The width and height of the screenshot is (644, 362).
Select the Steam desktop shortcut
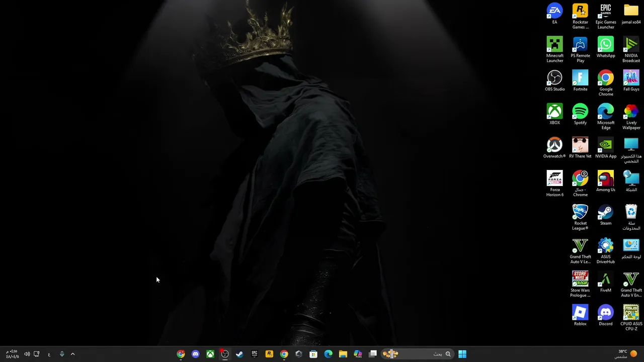pos(606,215)
